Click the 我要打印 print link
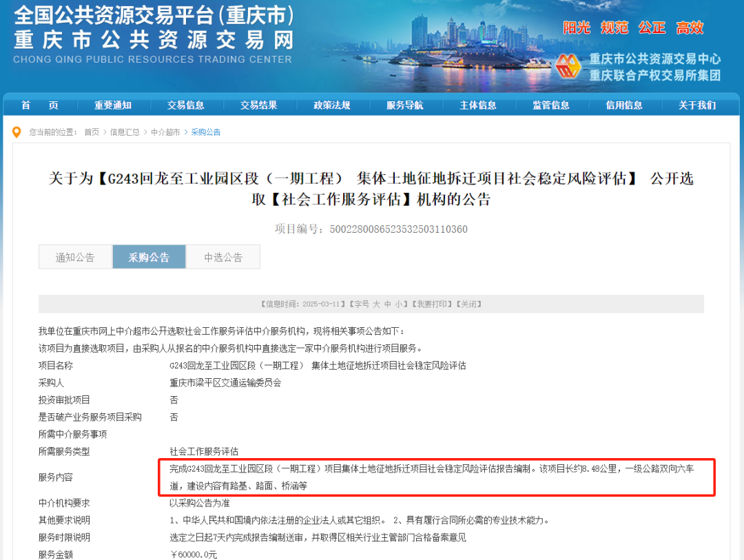744x560 pixels. pyautogui.click(x=431, y=304)
